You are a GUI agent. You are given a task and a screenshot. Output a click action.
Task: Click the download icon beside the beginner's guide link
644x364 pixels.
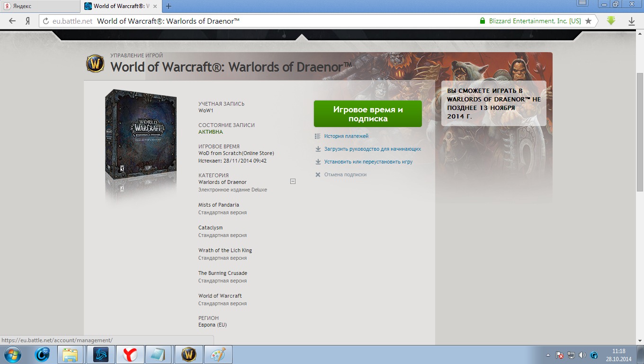(x=318, y=149)
